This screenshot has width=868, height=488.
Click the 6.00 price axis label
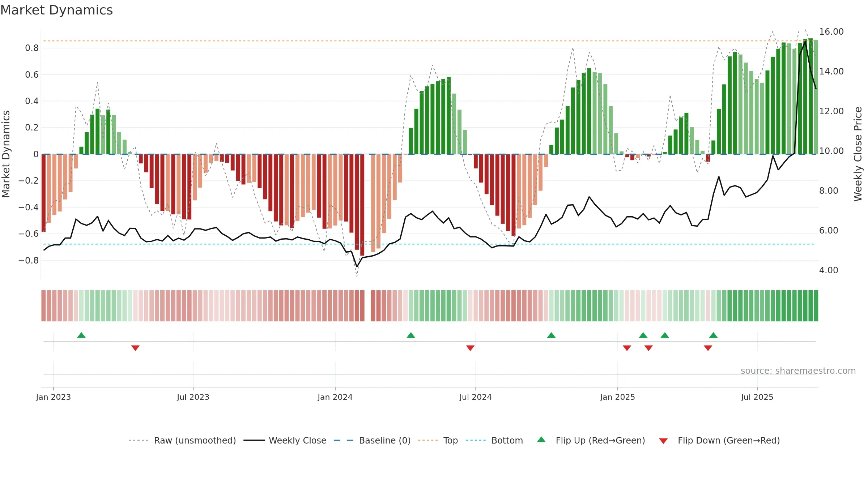pos(829,231)
